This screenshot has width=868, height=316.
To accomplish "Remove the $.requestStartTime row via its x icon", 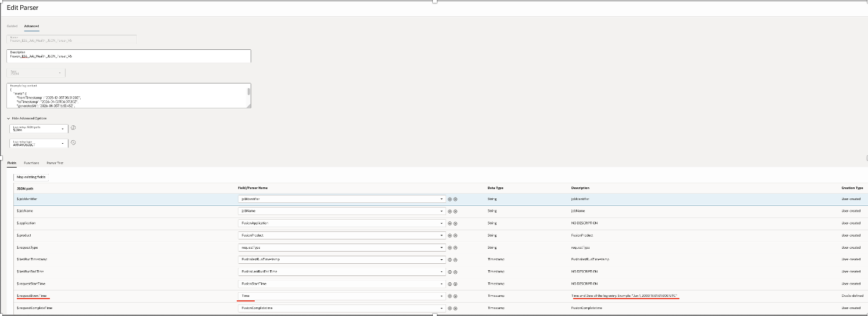I will [x=455, y=284].
